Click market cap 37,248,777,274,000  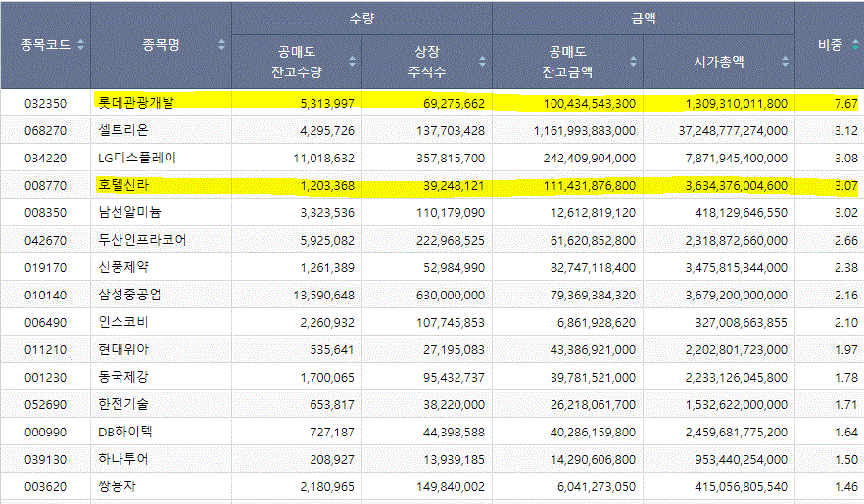coord(734,131)
